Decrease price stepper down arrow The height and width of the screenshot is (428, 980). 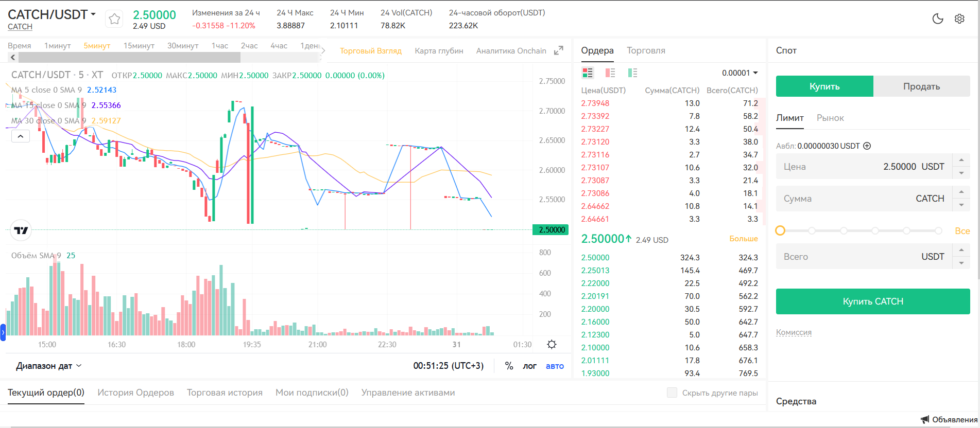(961, 173)
